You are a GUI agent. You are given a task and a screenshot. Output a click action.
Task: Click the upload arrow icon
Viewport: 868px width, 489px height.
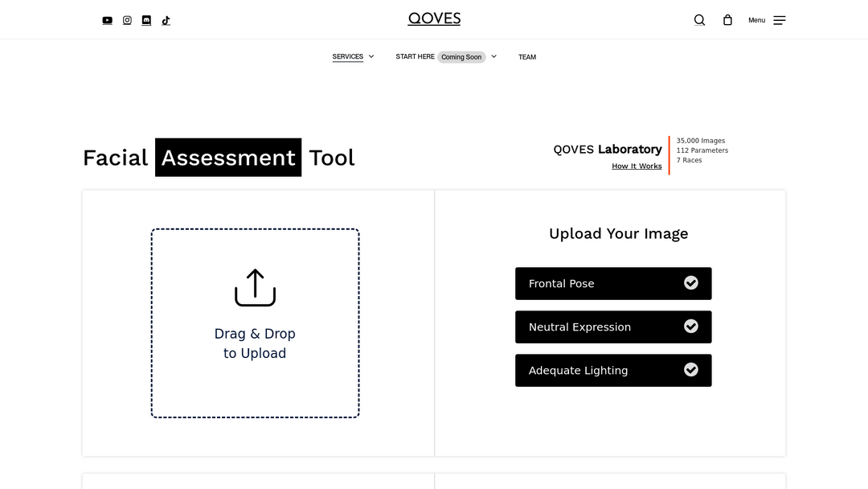pos(256,287)
